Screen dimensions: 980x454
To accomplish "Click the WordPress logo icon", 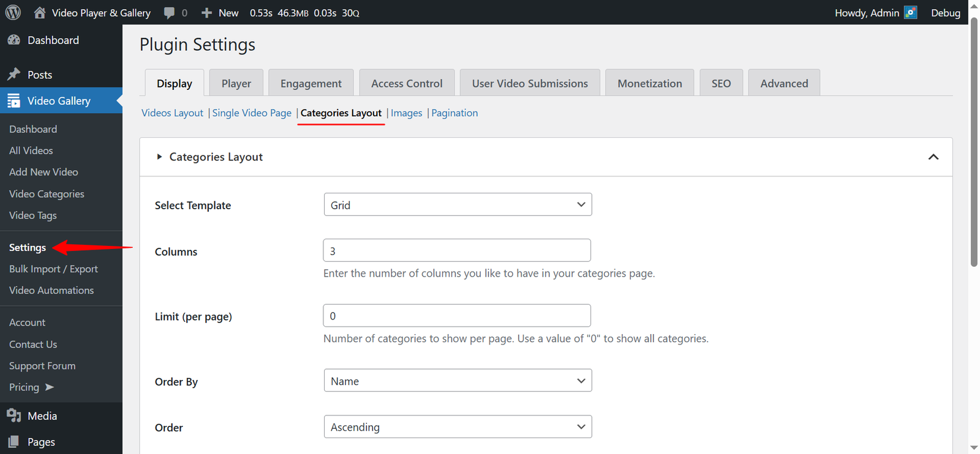I will 13,12.
